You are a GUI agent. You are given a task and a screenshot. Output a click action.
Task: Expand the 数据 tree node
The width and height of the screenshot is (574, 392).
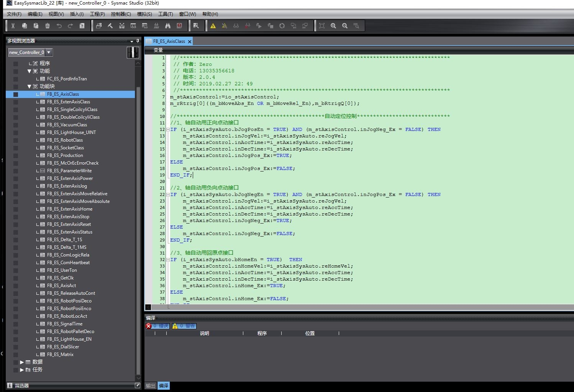[x=22, y=362]
